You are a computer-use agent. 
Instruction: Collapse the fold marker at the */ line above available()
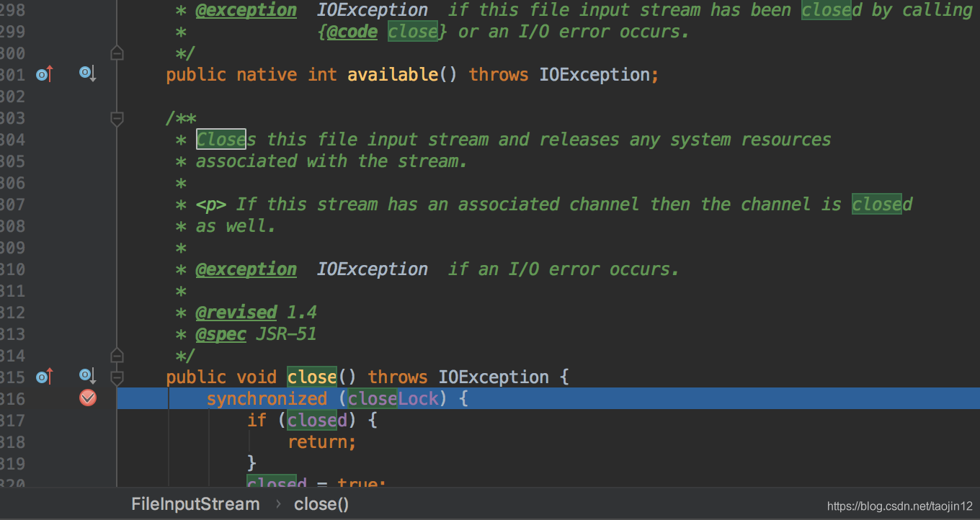point(117,53)
